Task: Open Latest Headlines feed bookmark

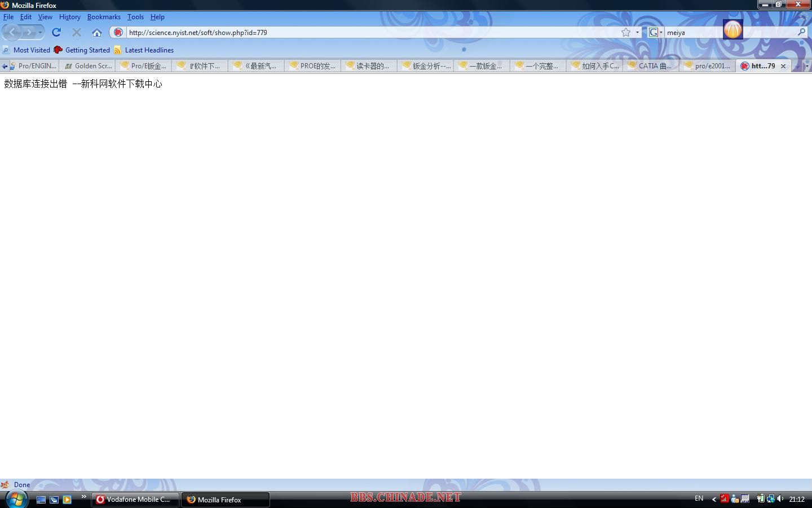Action: [x=144, y=50]
